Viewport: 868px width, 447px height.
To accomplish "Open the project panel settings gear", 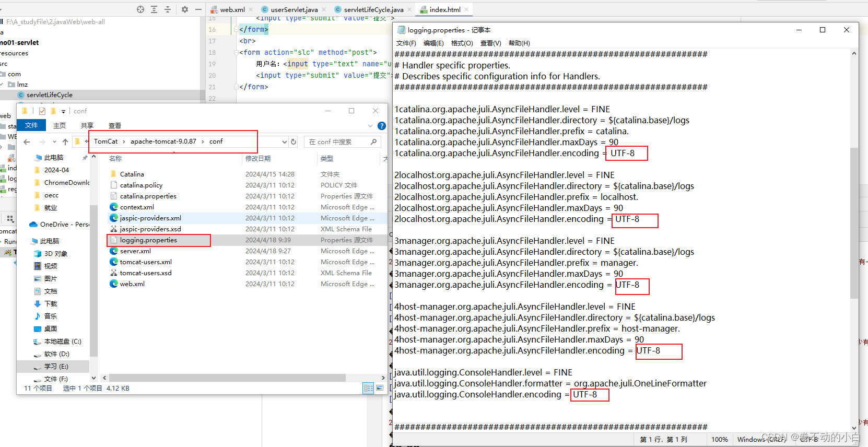I will pos(184,9).
